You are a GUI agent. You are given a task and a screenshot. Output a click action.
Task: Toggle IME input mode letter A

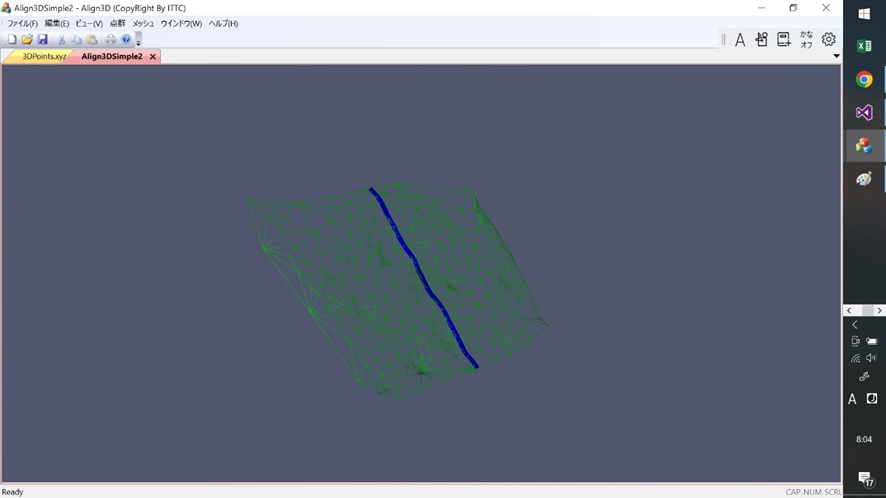coord(740,40)
